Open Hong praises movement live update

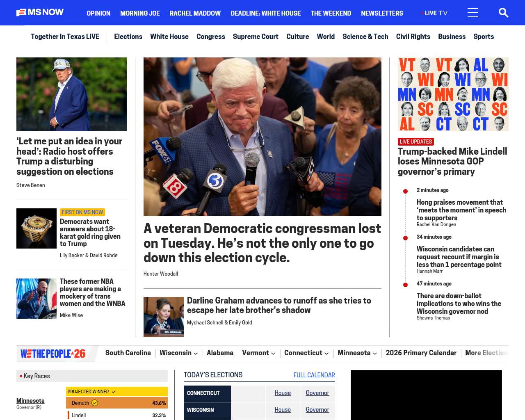point(461,210)
